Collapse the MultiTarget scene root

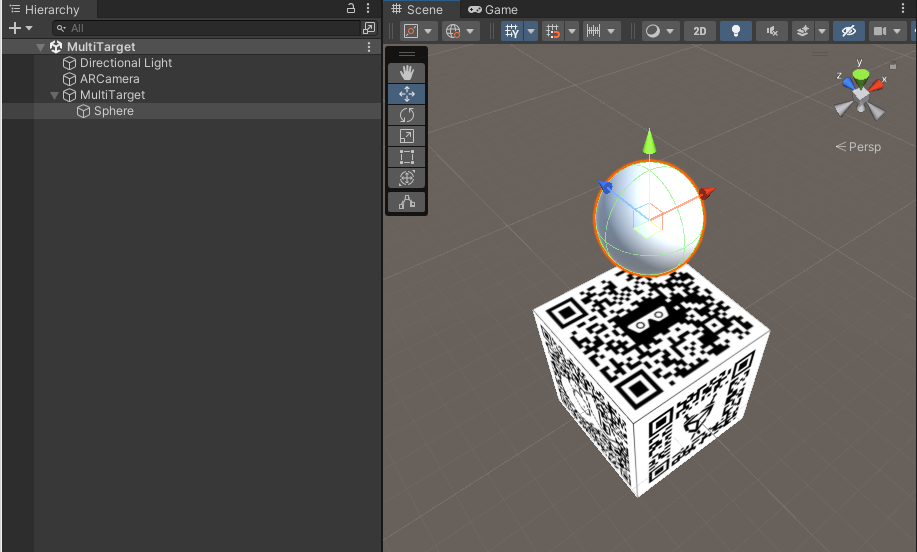[40, 47]
